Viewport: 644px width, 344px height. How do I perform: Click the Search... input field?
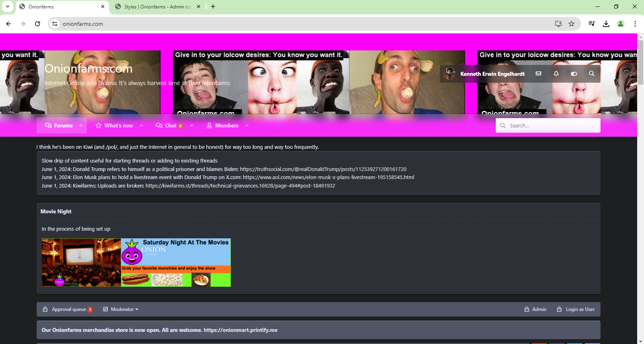pos(548,125)
